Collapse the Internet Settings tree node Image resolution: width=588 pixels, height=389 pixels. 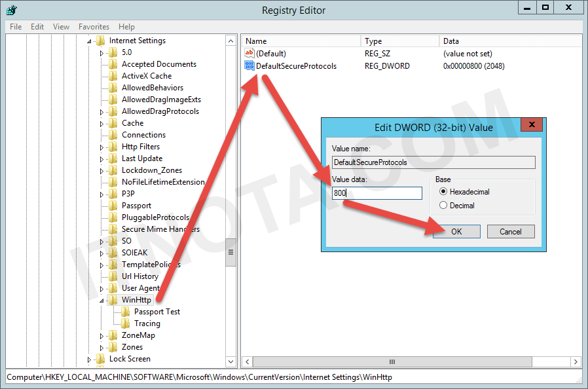coord(88,40)
